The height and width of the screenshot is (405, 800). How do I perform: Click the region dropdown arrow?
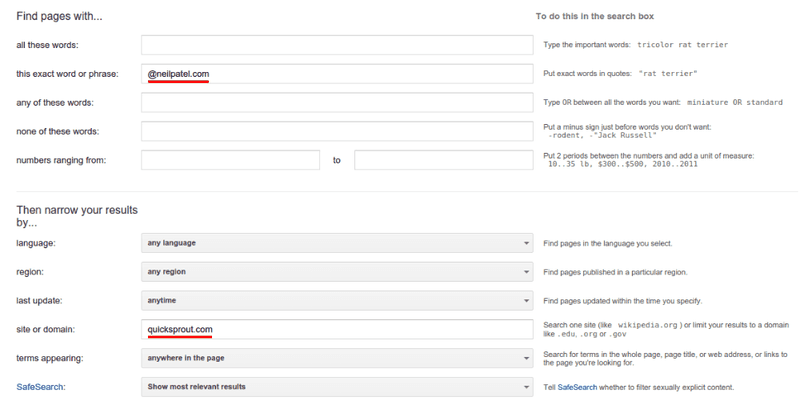(x=526, y=272)
